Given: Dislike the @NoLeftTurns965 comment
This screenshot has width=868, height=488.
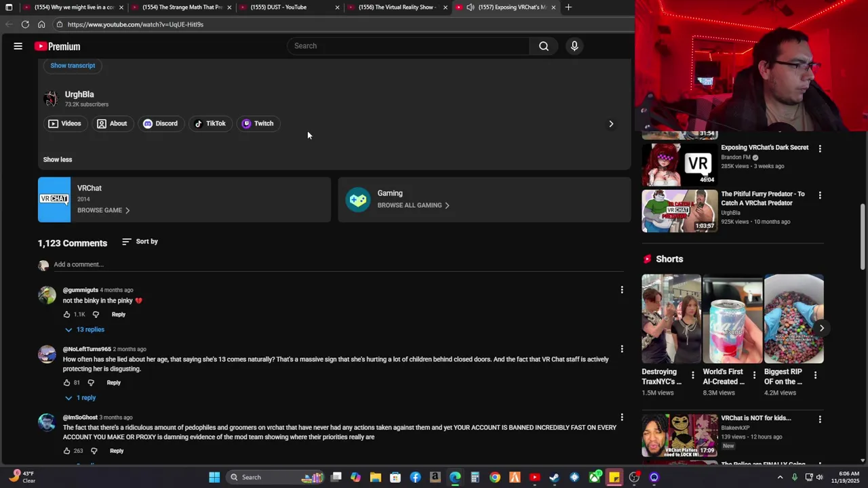Looking at the screenshot, I should tap(91, 383).
